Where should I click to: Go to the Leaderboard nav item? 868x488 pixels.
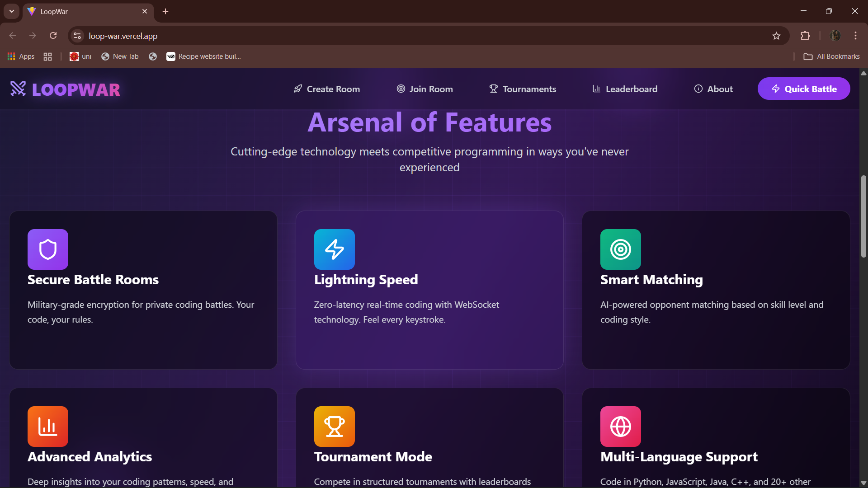pos(625,89)
